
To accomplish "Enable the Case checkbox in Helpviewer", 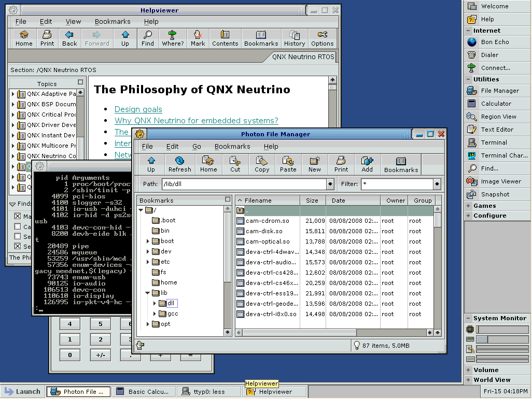I will pyautogui.click(x=17, y=226).
